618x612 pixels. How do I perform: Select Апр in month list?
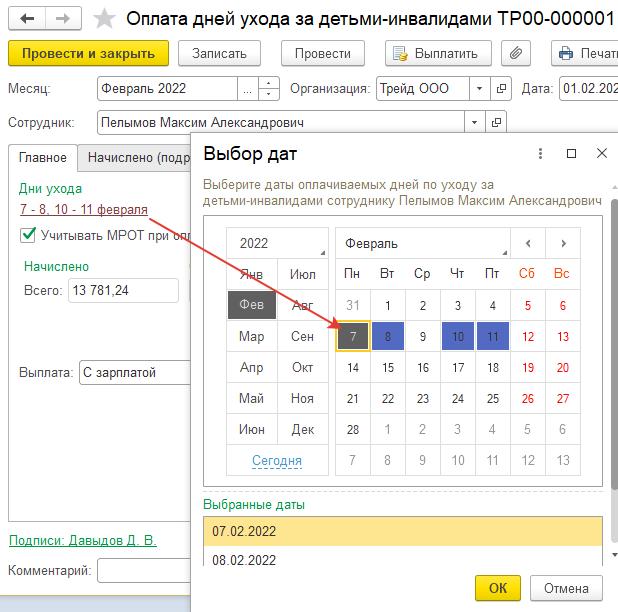(252, 367)
